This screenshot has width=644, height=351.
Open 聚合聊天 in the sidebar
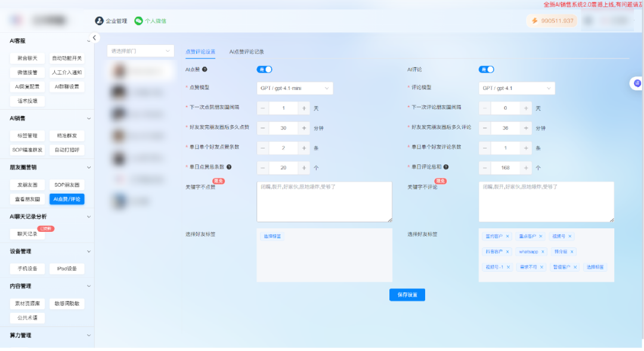[x=27, y=58]
